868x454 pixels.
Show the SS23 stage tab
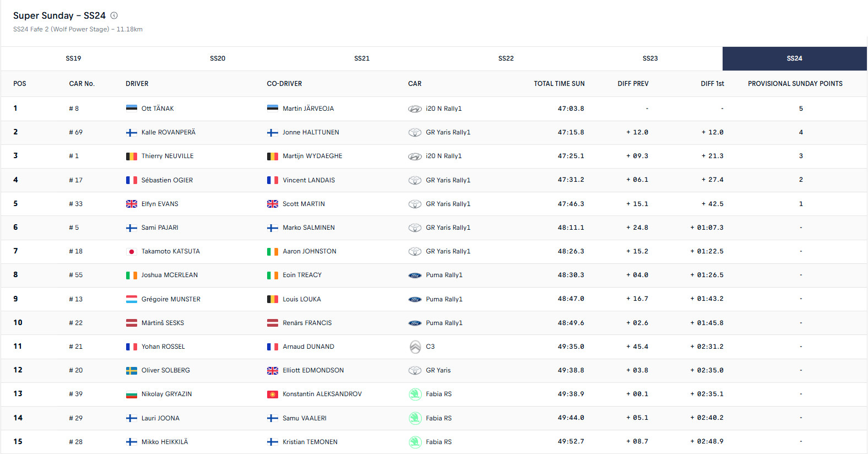[x=650, y=58]
